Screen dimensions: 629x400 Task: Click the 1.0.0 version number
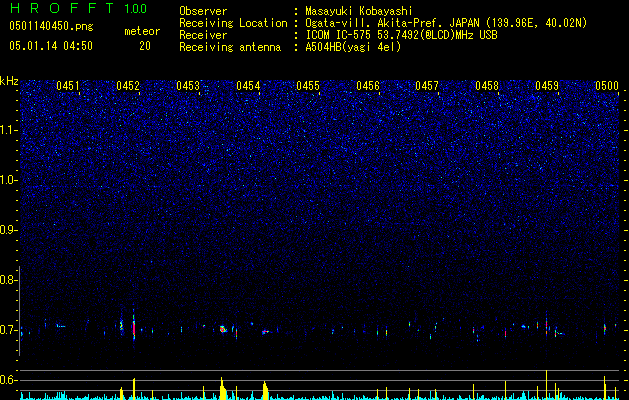tap(136, 8)
